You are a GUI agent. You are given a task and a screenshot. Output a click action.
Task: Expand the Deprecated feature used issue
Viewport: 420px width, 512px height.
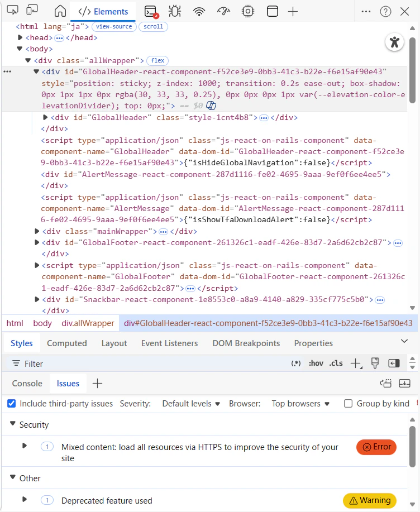pos(25,499)
